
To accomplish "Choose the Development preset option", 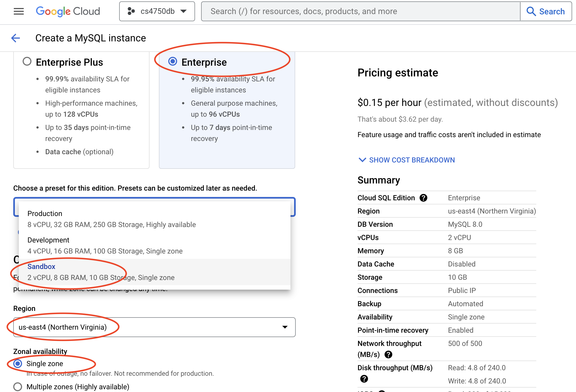I will pyautogui.click(x=154, y=246).
